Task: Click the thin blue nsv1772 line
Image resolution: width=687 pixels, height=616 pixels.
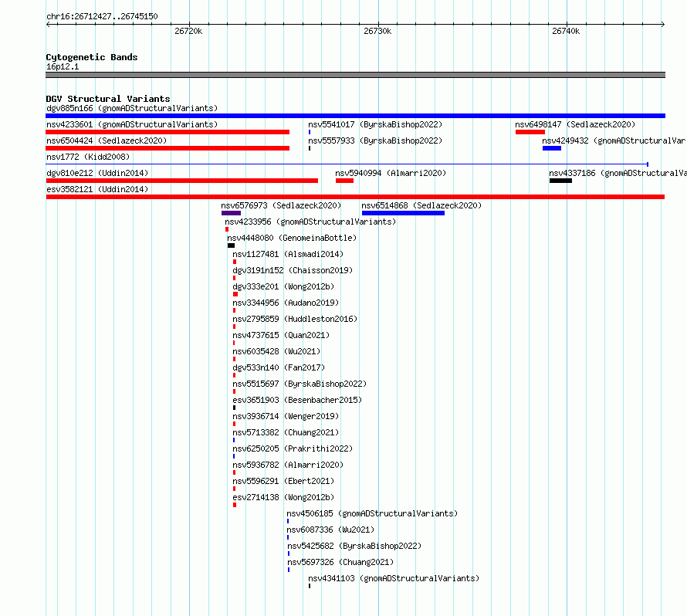Action: [x=347, y=164]
